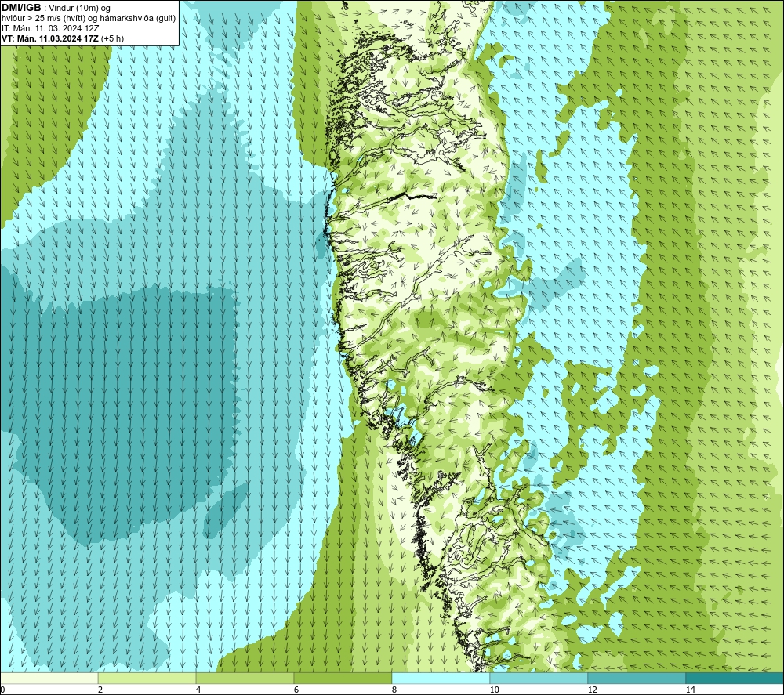Image resolution: width=784 pixels, height=695 pixels.
Task: Click the dark green 6–8 m/s legend swatch
Action: [x=343, y=678]
